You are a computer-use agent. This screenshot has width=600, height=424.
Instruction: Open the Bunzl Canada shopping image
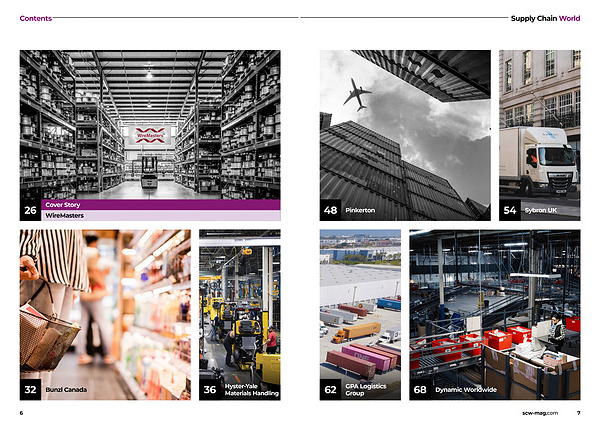(105, 315)
